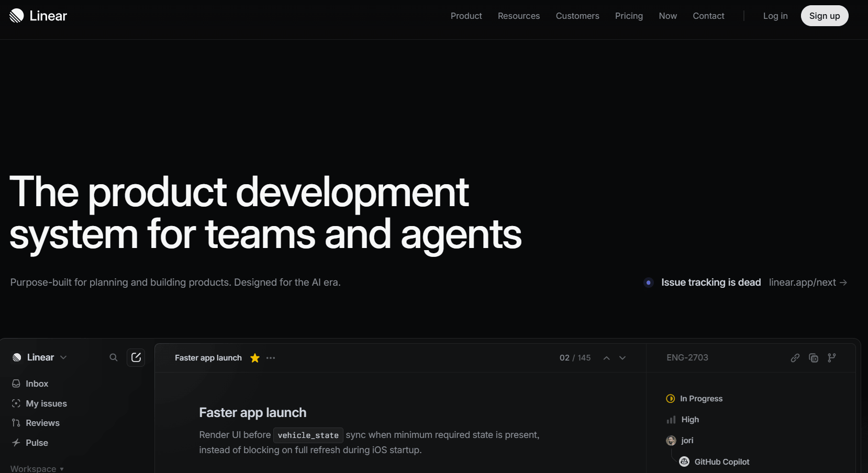Screen dimensions: 868x473
Task: Open the Resources menu
Action: tap(519, 16)
